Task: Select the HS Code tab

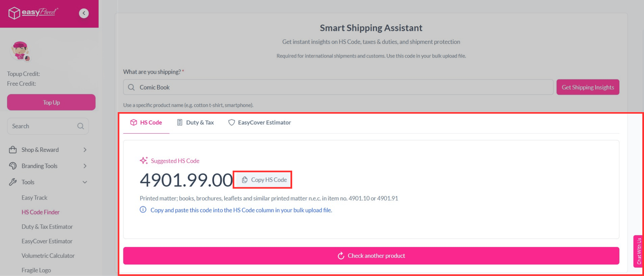Action: [146, 123]
